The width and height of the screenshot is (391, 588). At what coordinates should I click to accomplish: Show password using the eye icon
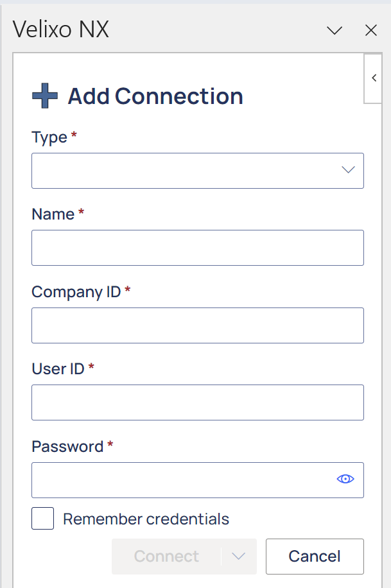coord(345,479)
